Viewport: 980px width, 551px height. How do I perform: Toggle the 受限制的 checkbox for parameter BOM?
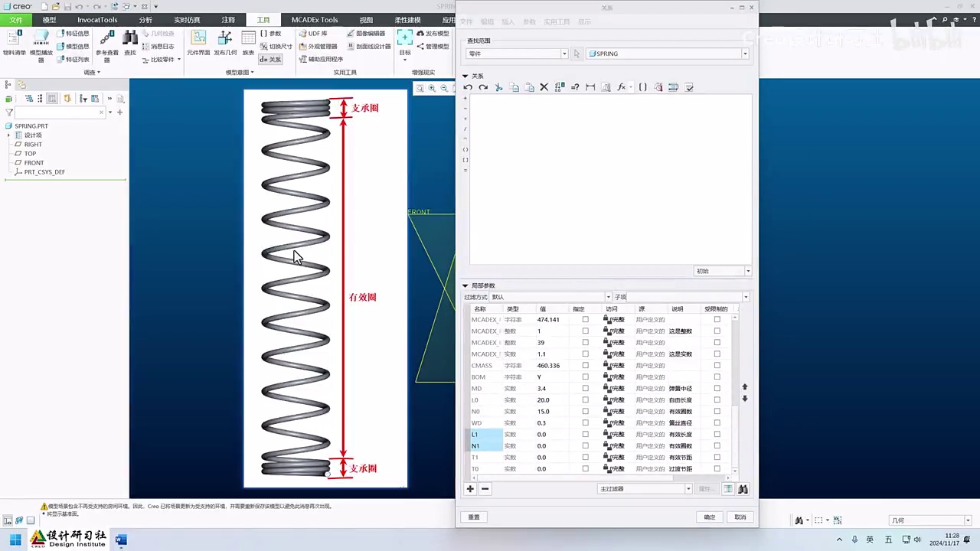tap(717, 377)
